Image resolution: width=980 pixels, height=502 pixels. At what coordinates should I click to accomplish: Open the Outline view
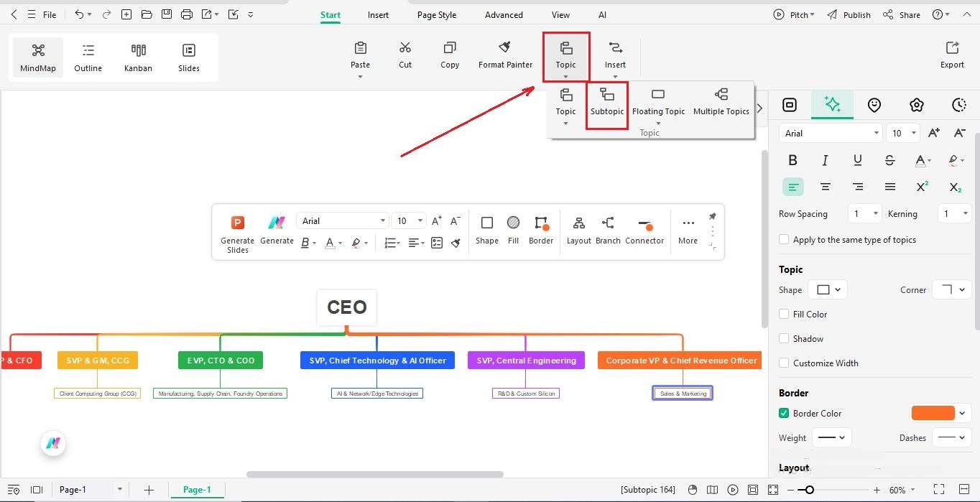(88, 57)
